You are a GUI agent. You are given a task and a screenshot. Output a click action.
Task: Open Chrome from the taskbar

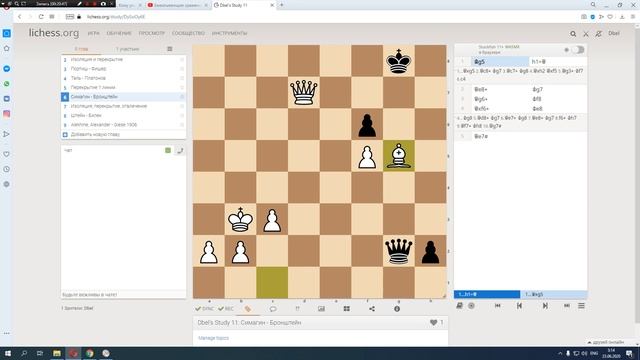coord(89,353)
